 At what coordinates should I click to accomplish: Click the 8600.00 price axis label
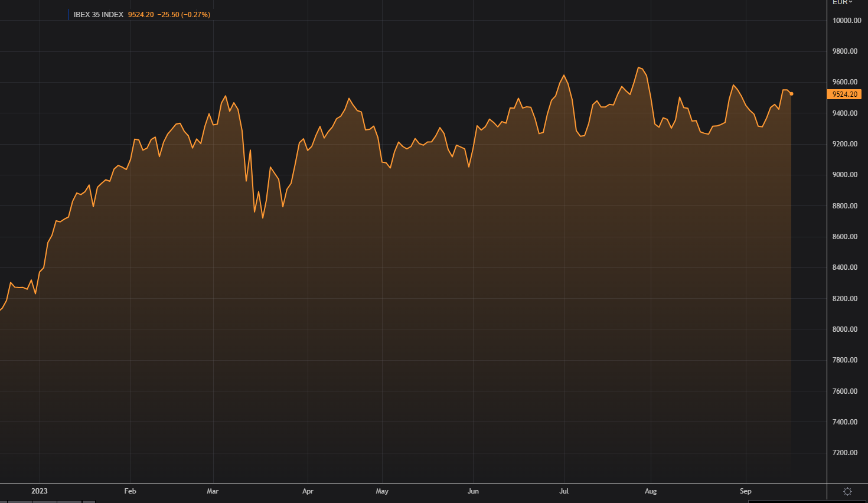(845, 237)
